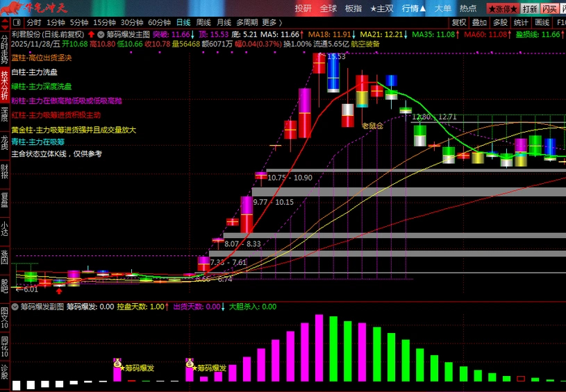This screenshot has height=392, width=566.
Task: Open the 投研 menu
Action: point(303,8)
